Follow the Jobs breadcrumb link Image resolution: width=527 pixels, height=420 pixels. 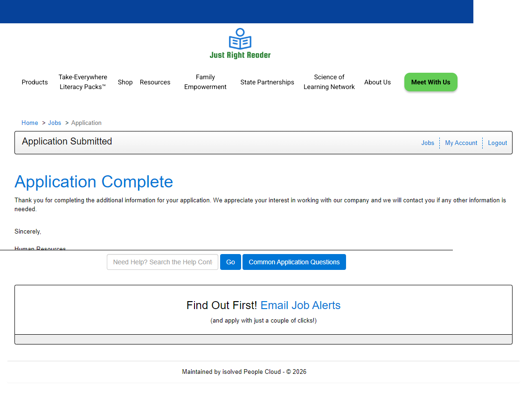[x=55, y=123]
